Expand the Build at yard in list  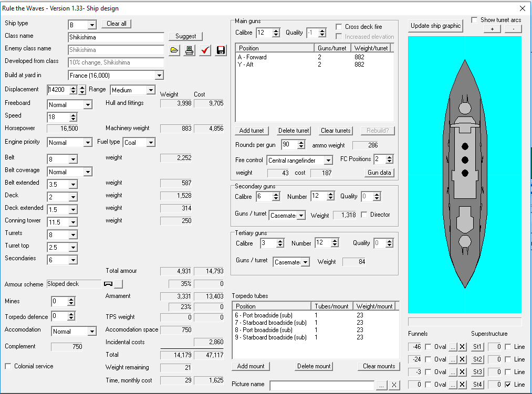pos(159,75)
